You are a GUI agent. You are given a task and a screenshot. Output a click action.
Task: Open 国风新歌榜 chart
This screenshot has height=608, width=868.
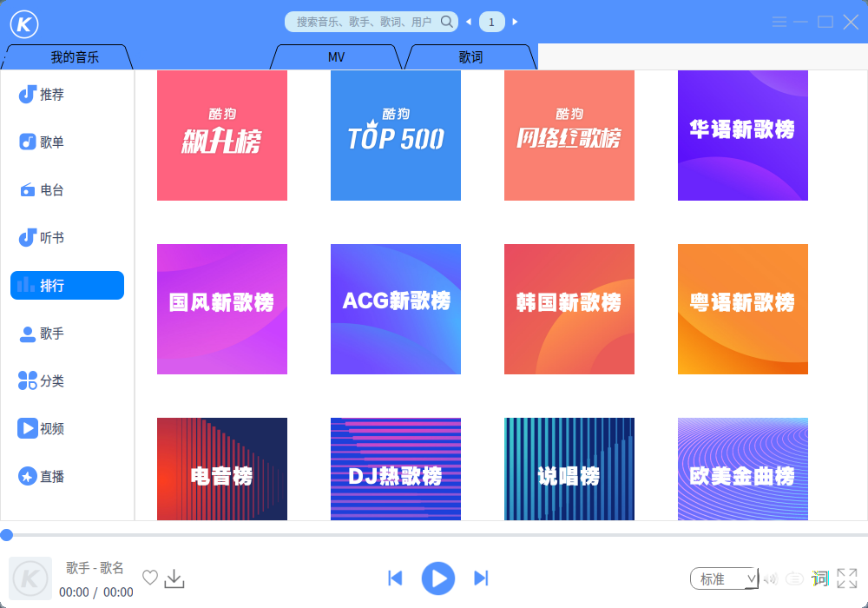click(222, 309)
